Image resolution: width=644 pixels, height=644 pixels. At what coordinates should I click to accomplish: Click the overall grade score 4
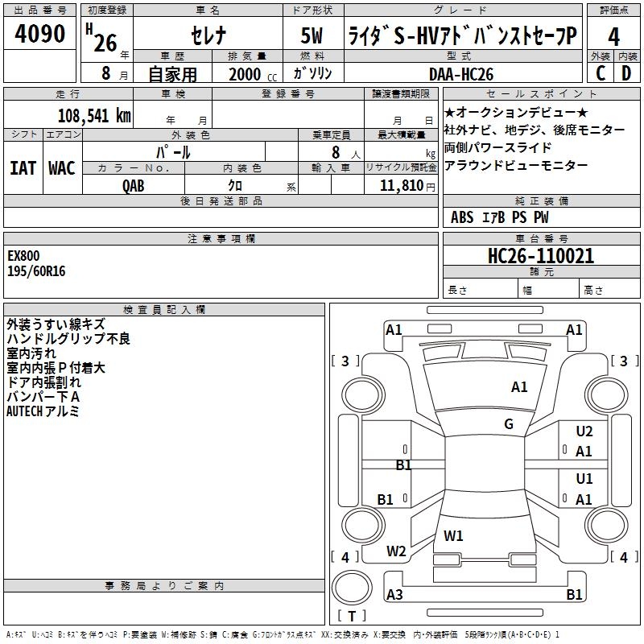pos(613,36)
